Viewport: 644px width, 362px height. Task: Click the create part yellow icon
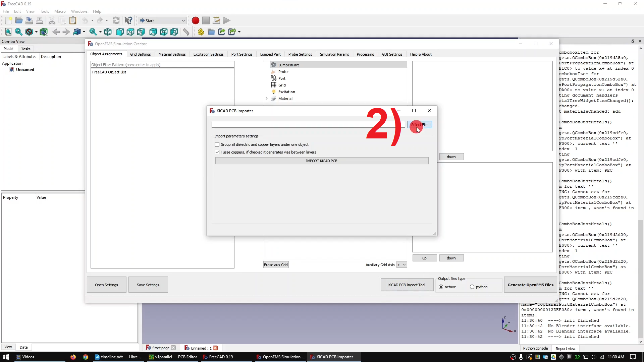click(201, 32)
